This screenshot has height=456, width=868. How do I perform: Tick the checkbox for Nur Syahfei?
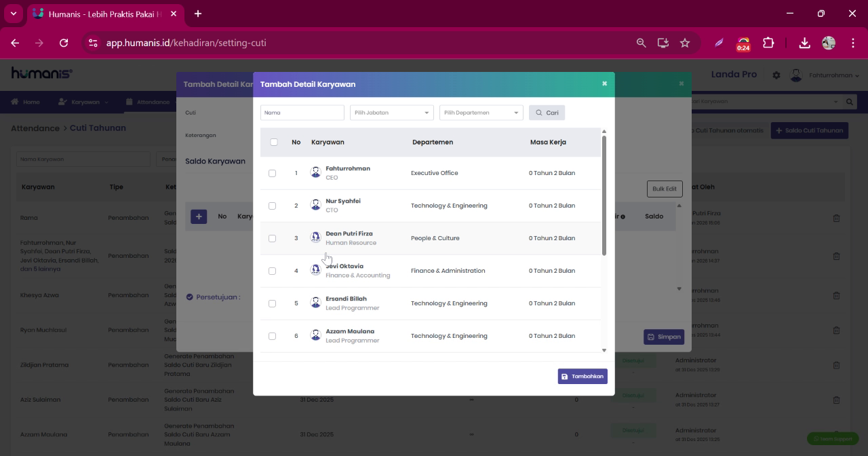click(272, 206)
